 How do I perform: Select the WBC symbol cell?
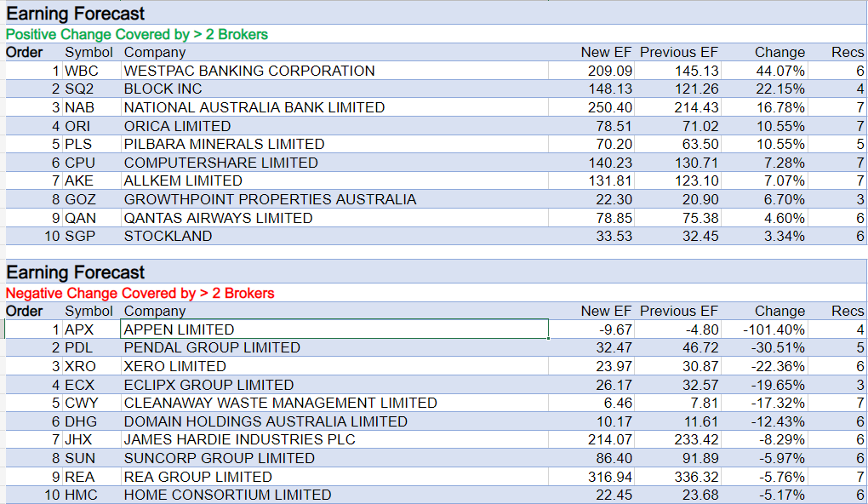tap(82, 71)
